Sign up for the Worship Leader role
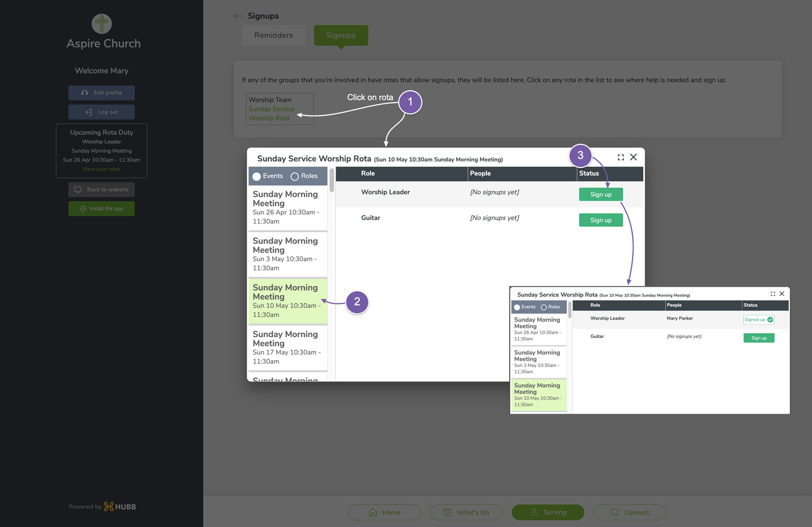The height and width of the screenshot is (527, 812). [601, 194]
